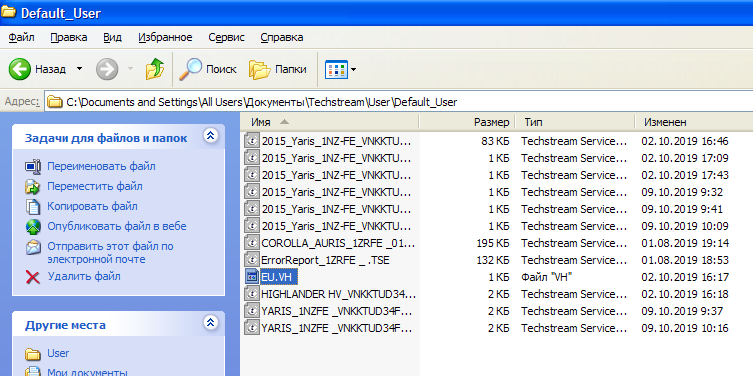Click the User folder icon in sidebar

point(33,354)
